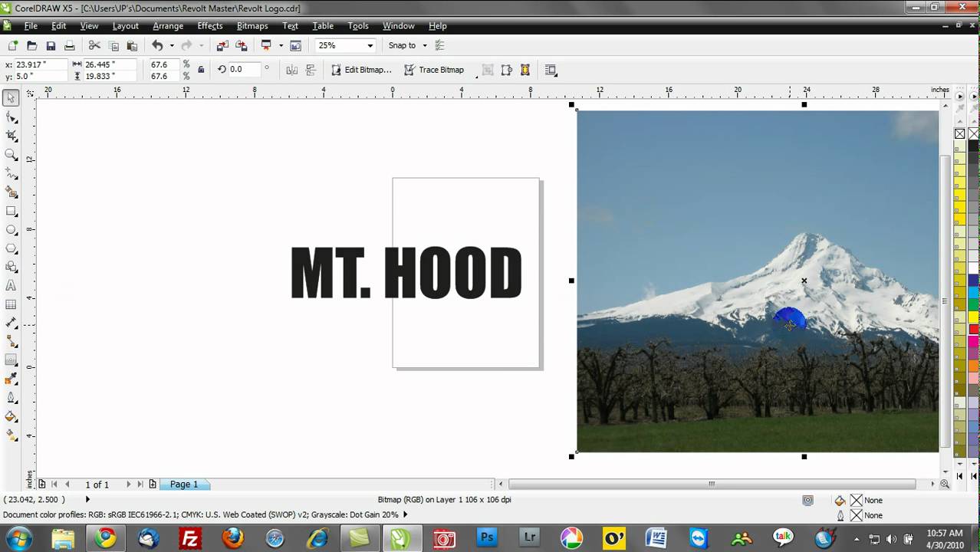Select the Interactive Fill tool
Screen dimensions: 980x552
click(11, 435)
